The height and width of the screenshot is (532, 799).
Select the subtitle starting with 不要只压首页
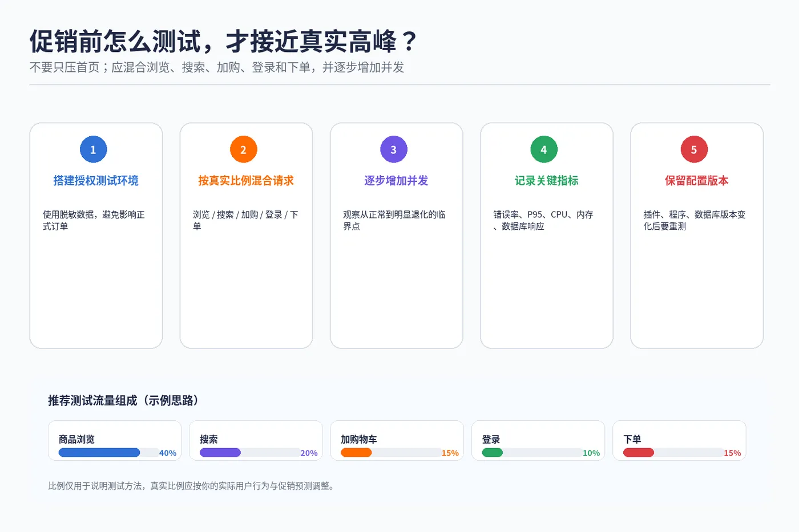pos(217,67)
